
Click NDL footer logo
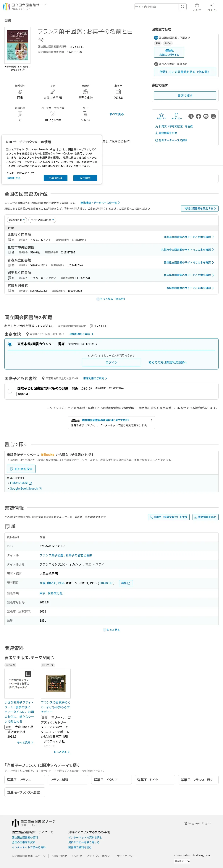[34, 823]
